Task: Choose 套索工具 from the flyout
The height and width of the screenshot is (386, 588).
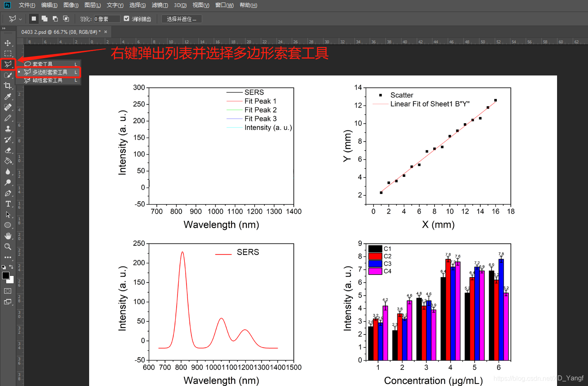Action: 48,64
